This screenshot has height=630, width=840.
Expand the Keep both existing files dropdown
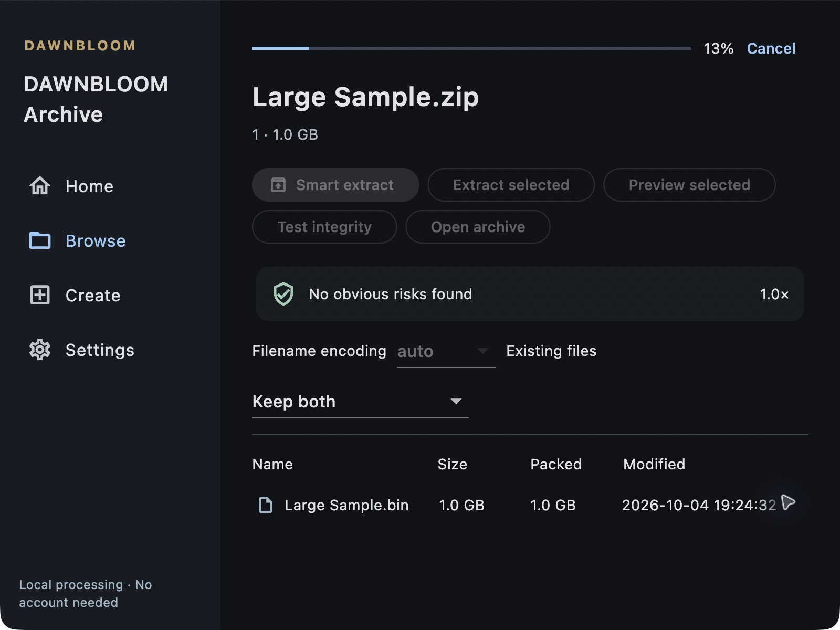click(x=360, y=402)
